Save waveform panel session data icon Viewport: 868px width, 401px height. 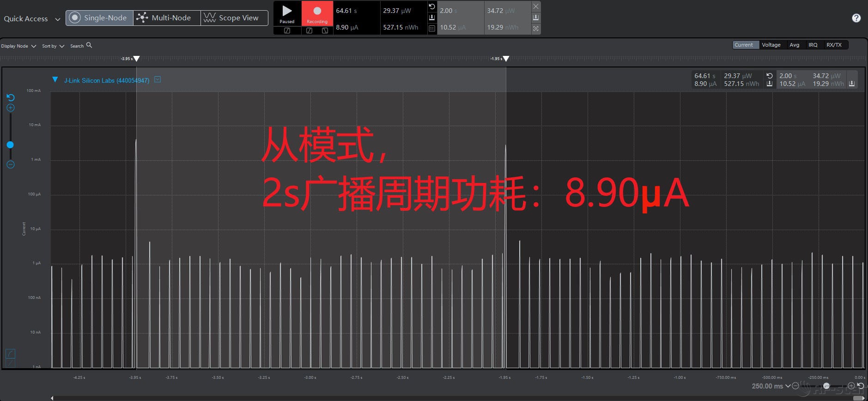(769, 84)
